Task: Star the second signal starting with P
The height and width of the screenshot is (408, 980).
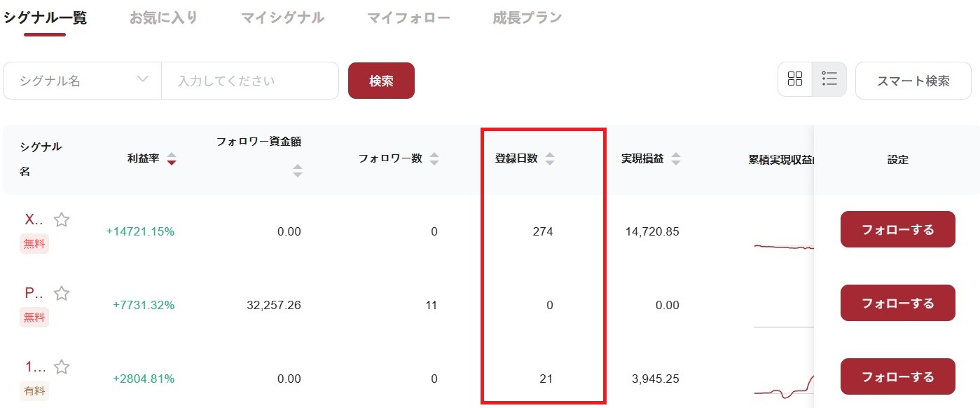Action: [x=62, y=294]
